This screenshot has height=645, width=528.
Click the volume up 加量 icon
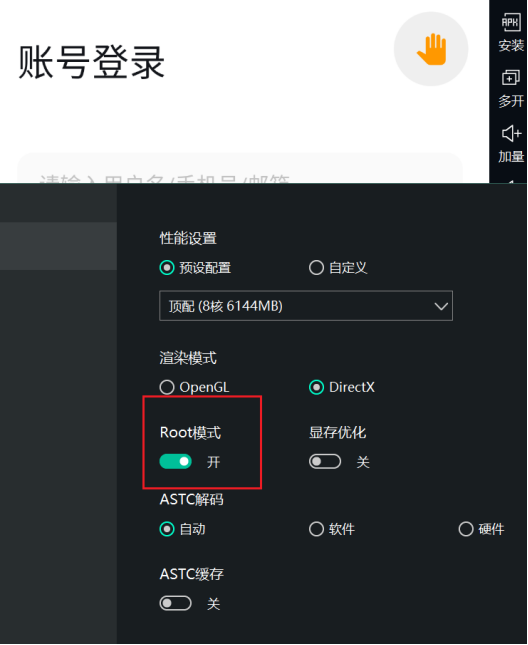coord(511,133)
